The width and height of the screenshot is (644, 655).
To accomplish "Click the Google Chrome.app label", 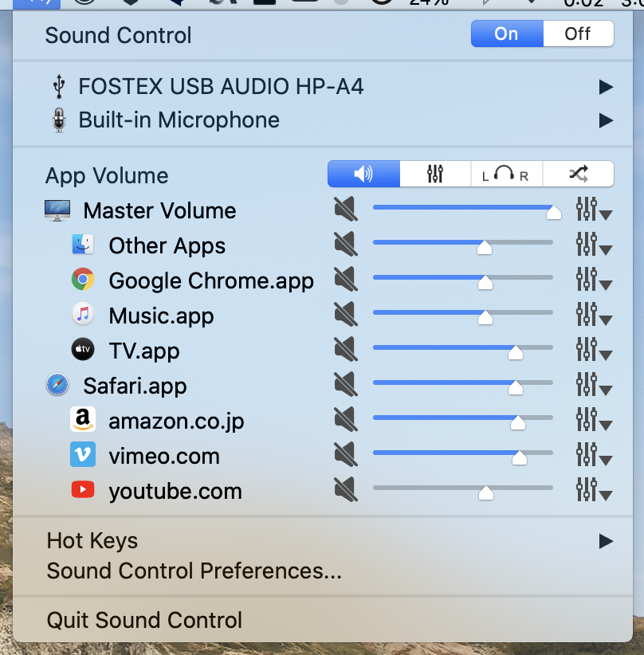I will click(211, 280).
